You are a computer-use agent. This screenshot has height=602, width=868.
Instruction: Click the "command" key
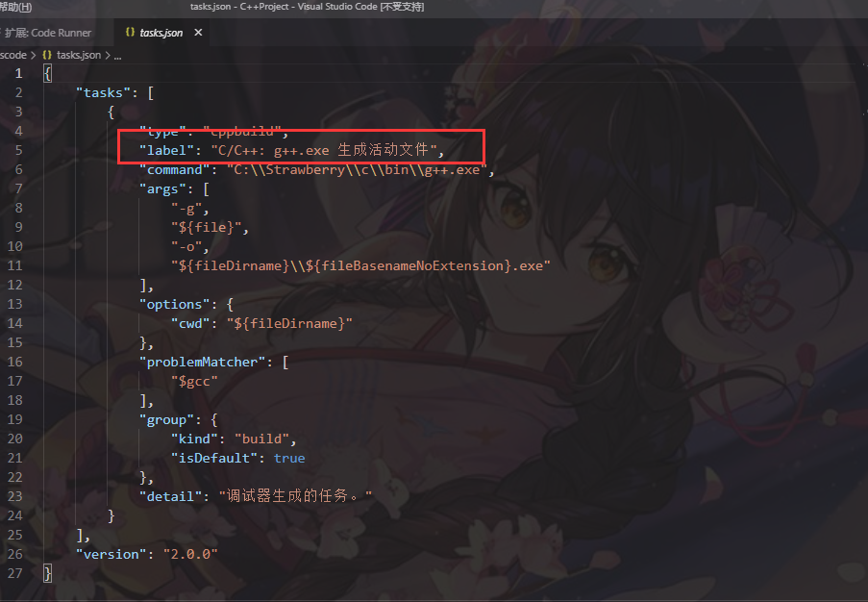174,169
